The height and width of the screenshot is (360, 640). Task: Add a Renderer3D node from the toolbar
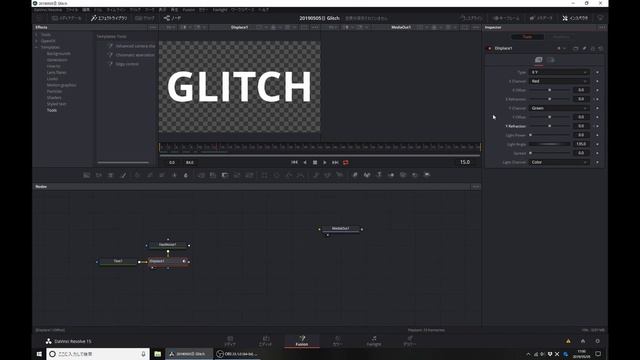click(x=427, y=175)
